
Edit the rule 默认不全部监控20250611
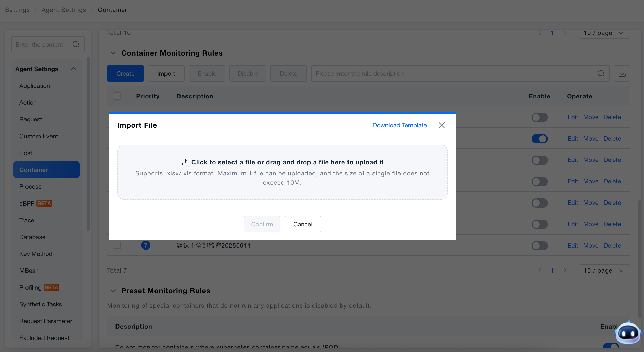pyautogui.click(x=573, y=246)
